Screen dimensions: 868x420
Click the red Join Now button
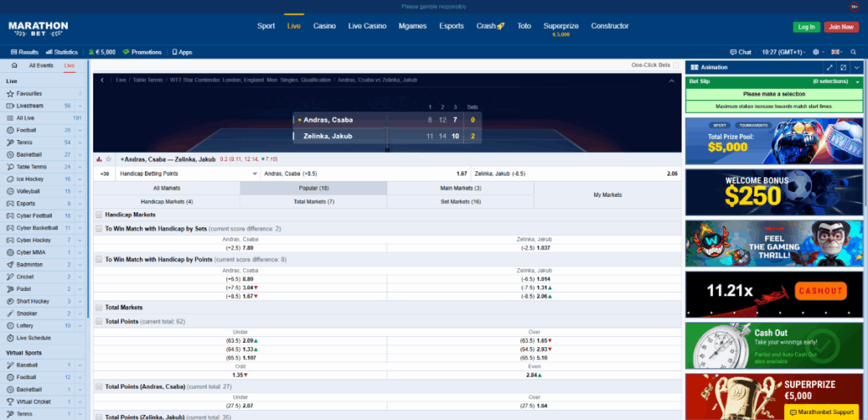coord(840,27)
